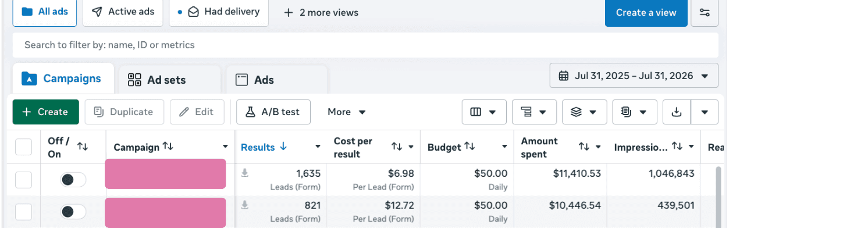The height and width of the screenshot is (228, 868).
Task: Open the More dropdown menu
Action: click(x=346, y=112)
